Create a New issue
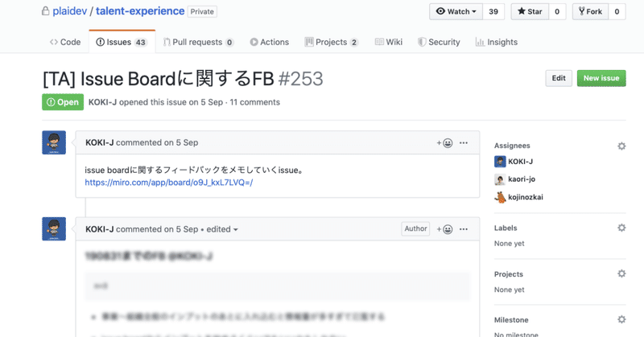 pyautogui.click(x=601, y=78)
